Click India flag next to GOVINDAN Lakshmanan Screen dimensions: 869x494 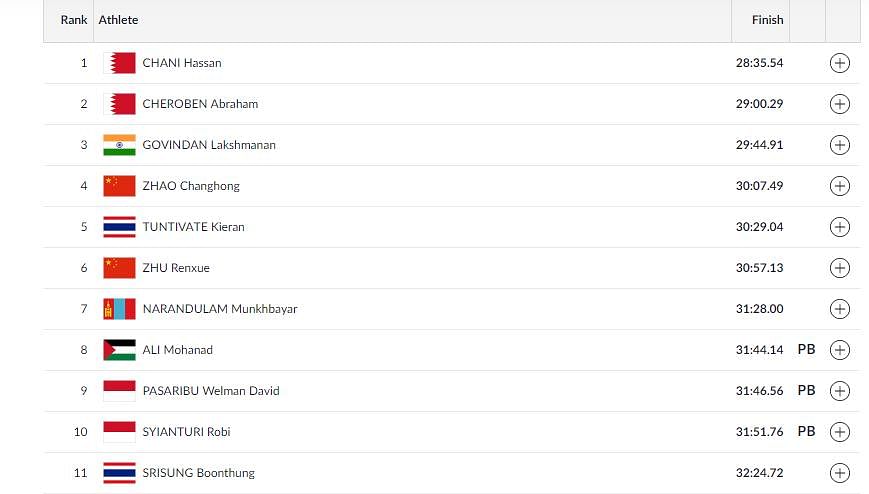click(x=119, y=145)
